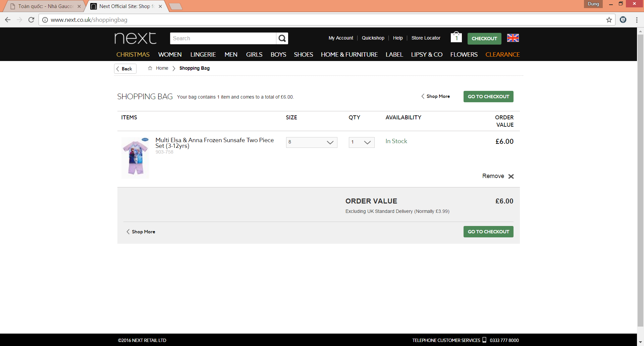Open the shopping bag icon in header

coord(456,37)
